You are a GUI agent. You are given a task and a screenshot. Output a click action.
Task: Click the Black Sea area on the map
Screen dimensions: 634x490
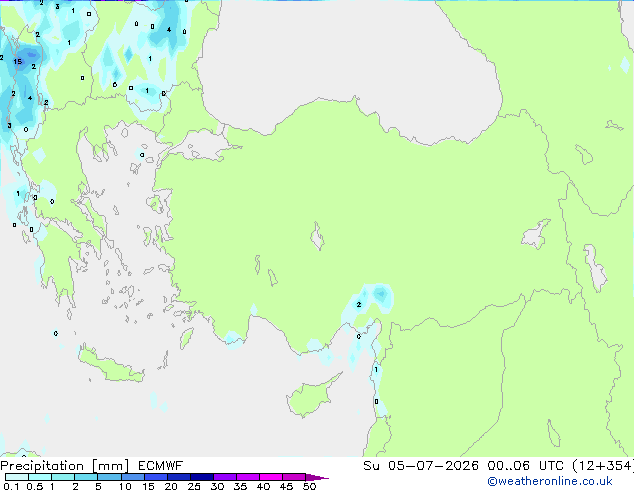348,61
